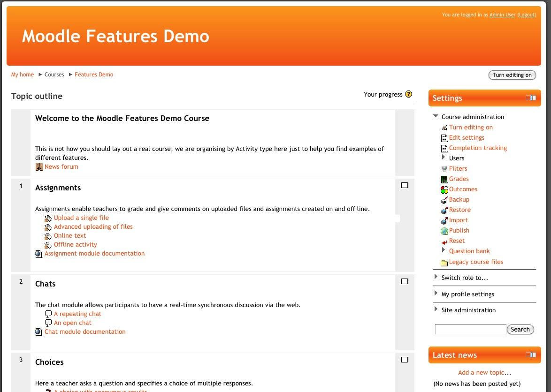This screenshot has width=551, height=392.
Task: Open the Upload a single file assignment
Action: tap(81, 218)
